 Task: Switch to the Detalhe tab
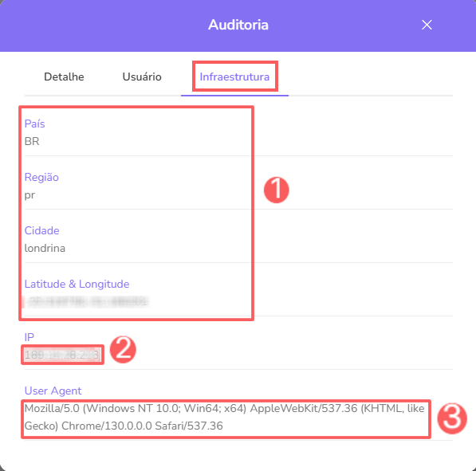(64, 77)
